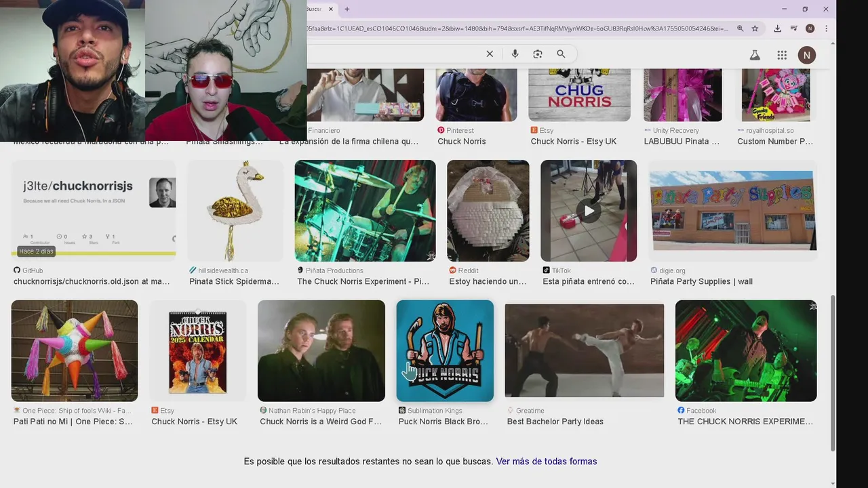Open Chrome downloads
This screenshot has width=868, height=488.
pos(777,28)
